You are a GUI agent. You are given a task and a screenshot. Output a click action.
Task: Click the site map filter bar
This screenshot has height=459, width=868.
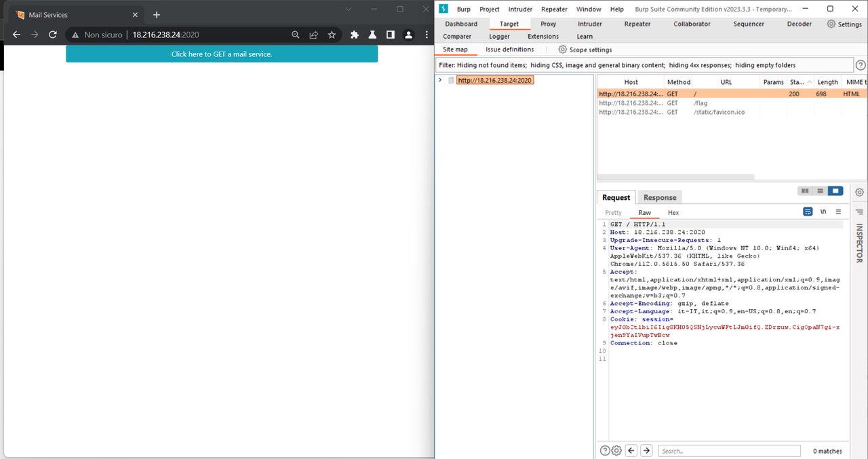tap(644, 65)
